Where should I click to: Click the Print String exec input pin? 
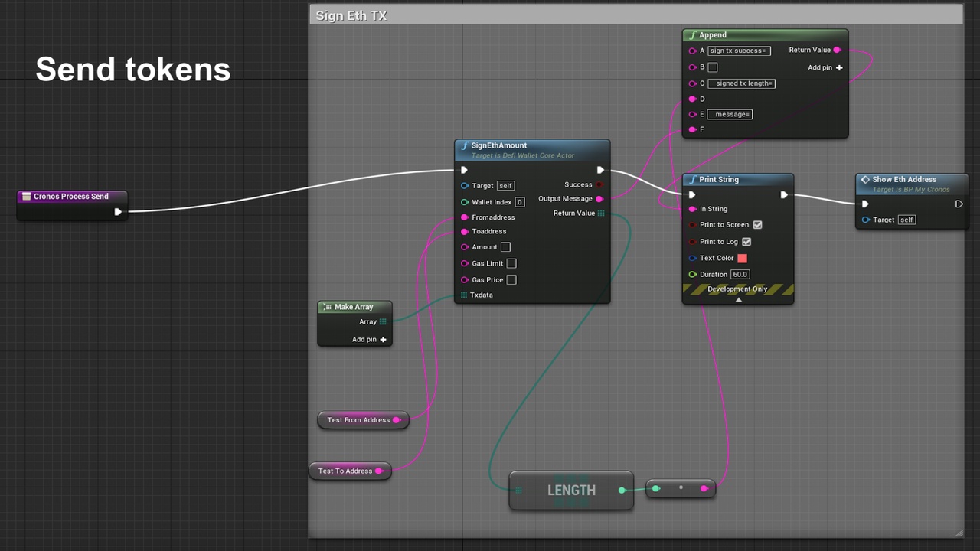point(692,195)
